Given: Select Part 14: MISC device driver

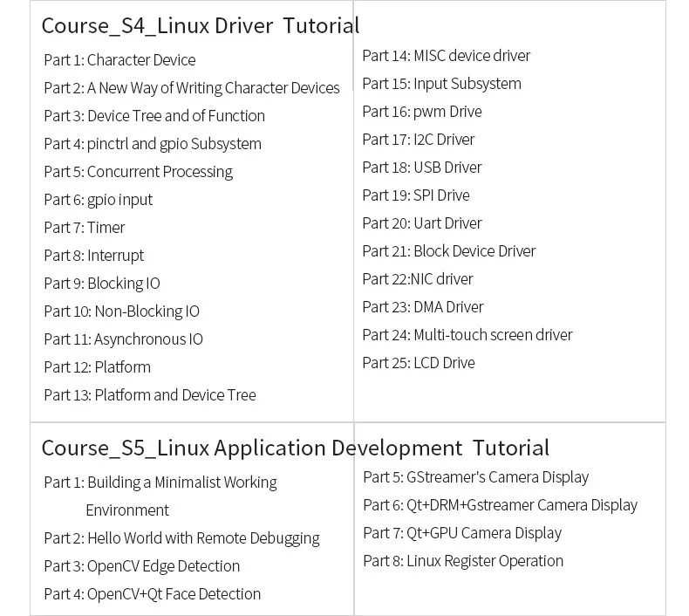Looking at the screenshot, I should [x=446, y=56].
